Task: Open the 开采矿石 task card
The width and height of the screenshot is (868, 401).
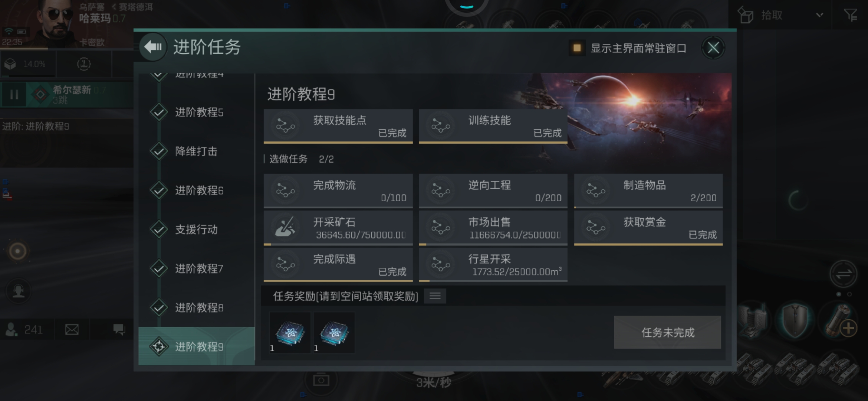Action: pyautogui.click(x=338, y=228)
